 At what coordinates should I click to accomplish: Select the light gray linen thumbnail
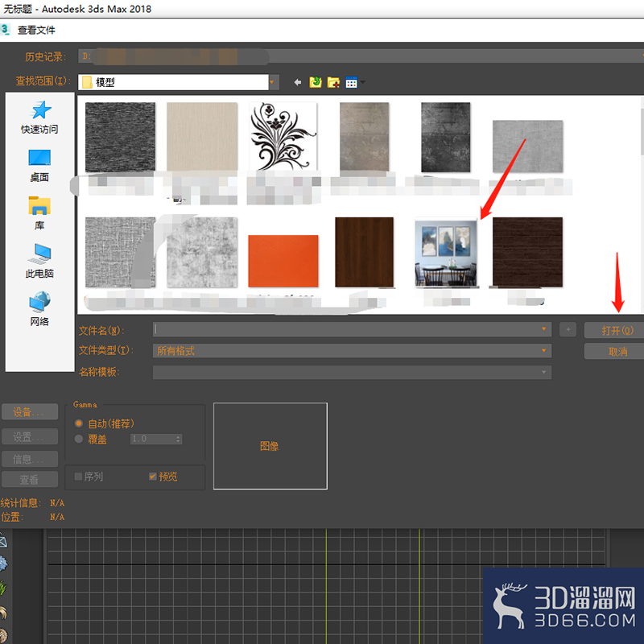528,147
